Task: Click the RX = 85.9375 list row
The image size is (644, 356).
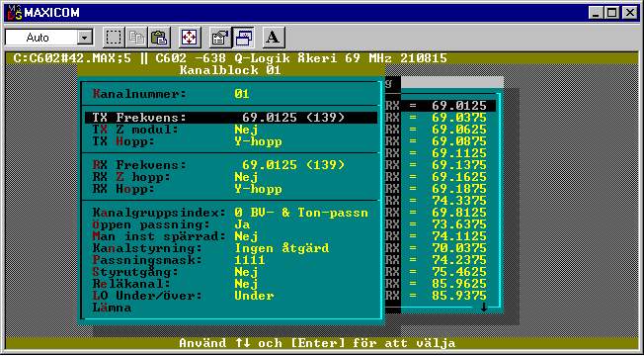Action: coord(441,296)
